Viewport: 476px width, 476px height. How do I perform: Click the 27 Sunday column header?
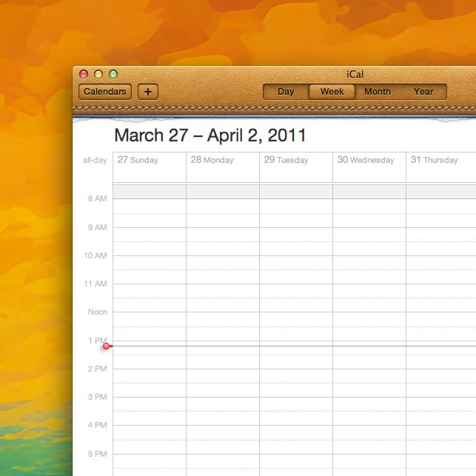point(138,160)
